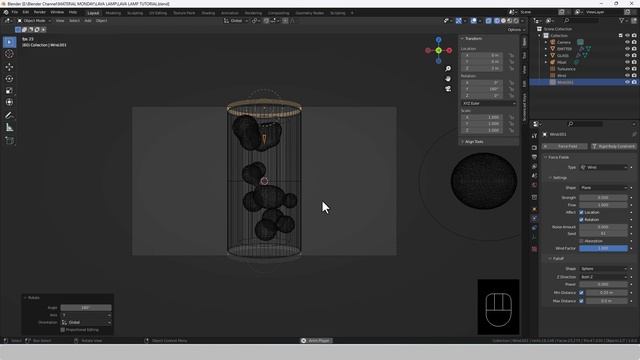Screen dimensions: 640x360
Task: Open the Global transform orientation dropdown
Action: (236, 20)
